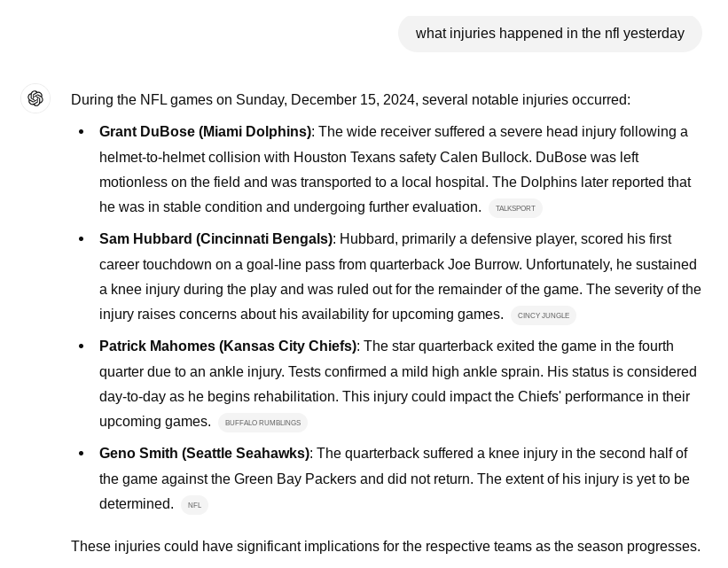Click the ChatGPT logo avatar
Image resolution: width=728 pixels, height=568 pixels.
[35, 98]
